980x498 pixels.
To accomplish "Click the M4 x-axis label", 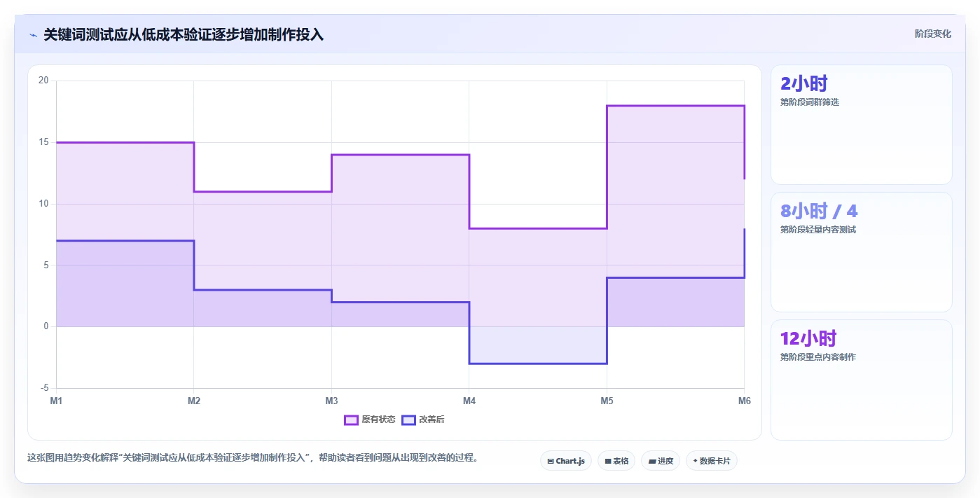I will 469,401.
